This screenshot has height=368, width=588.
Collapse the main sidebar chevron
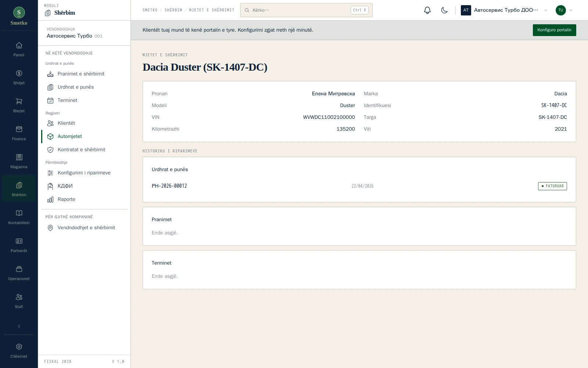19,326
